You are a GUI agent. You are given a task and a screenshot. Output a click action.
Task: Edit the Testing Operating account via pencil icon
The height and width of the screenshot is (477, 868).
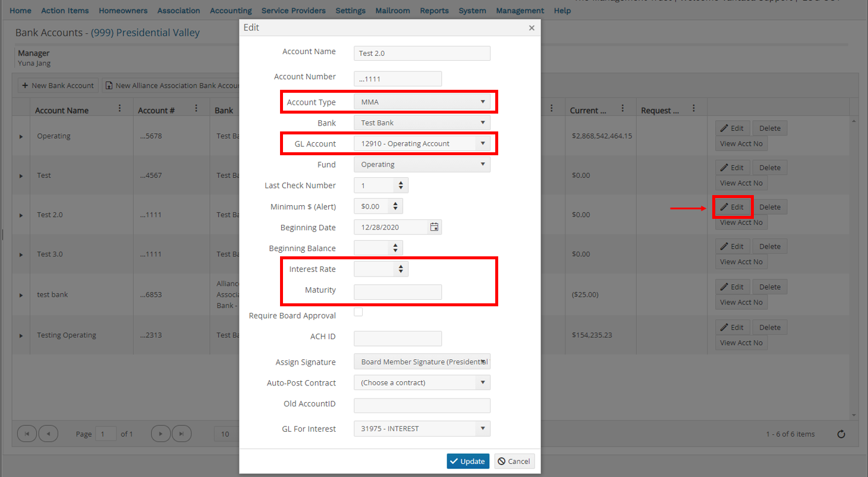click(732, 327)
